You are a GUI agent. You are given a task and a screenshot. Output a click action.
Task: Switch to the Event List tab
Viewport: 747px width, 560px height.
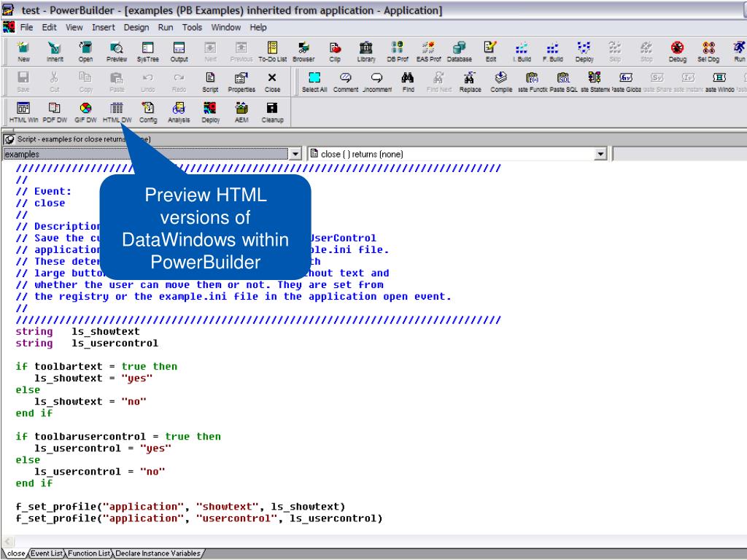pyautogui.click(x=47, y=553)
